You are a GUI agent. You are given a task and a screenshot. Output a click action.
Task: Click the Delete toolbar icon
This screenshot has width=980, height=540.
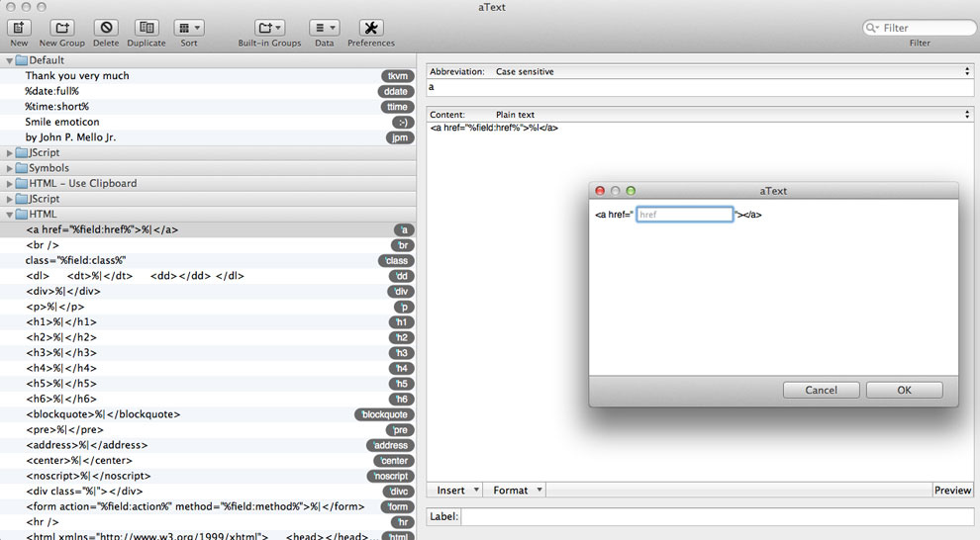(x=106, y=28)
